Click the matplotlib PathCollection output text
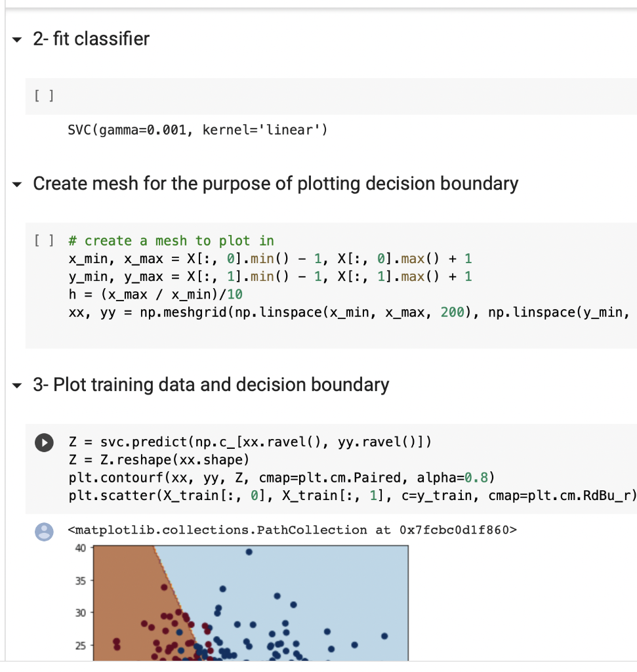 coord(292,530)
